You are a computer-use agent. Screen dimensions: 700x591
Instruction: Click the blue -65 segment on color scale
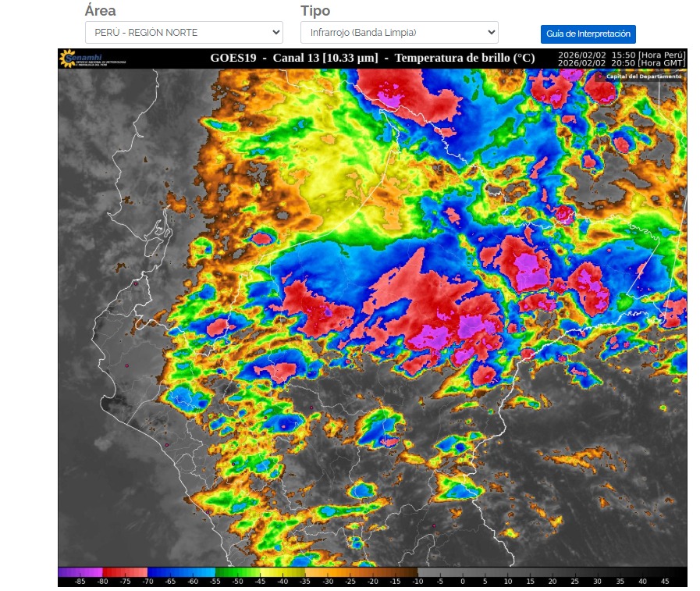click(169, 572)
